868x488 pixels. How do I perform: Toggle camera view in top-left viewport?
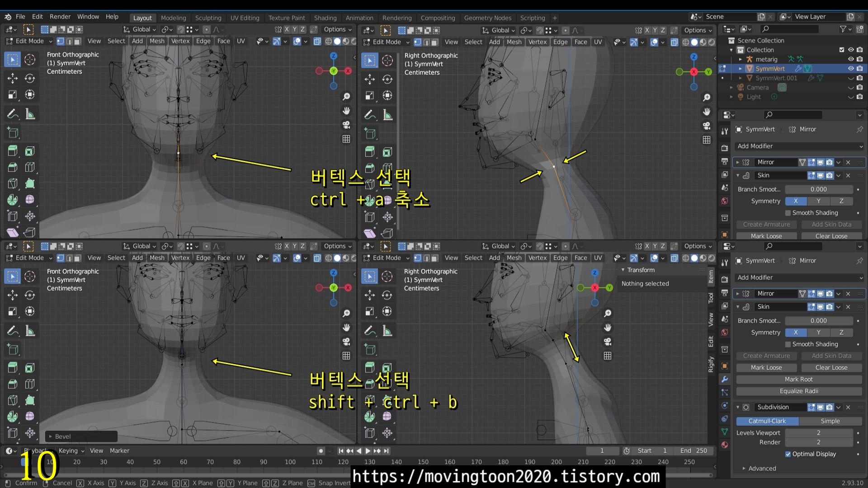tap(346, 125)
